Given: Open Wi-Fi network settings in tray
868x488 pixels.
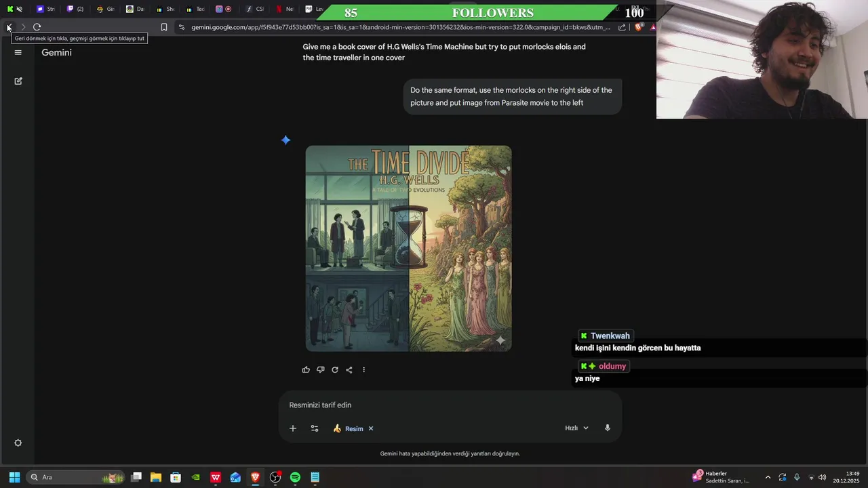Looking at the screenshot, I should 811,477.
